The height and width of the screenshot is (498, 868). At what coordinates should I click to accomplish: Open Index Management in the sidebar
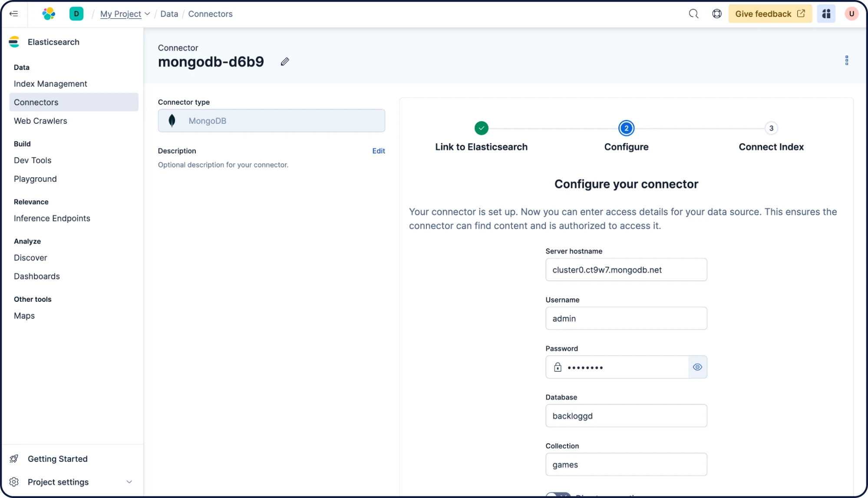click(x=50, y=84)
